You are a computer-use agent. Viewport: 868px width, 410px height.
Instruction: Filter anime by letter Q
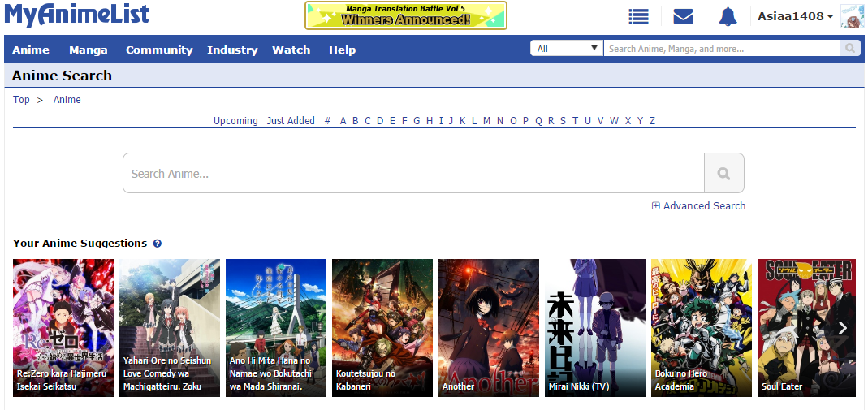(538, 121)
